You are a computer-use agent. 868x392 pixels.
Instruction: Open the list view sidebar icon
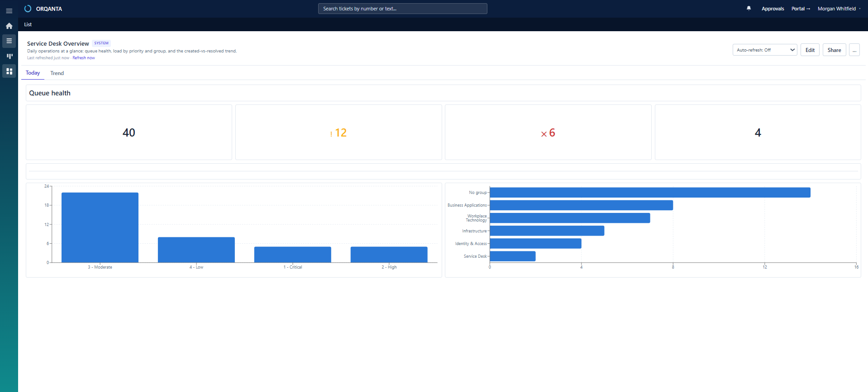[x=9, y=41]
